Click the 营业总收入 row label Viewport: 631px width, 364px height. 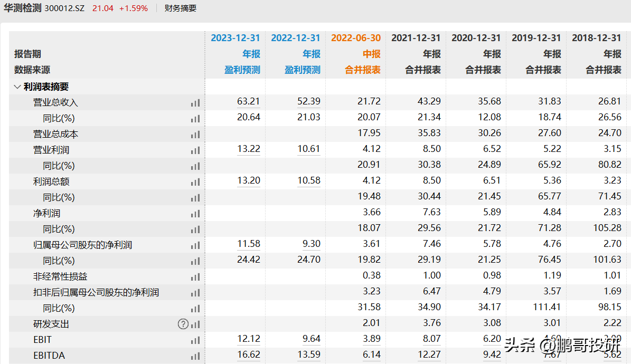(55, 102)
